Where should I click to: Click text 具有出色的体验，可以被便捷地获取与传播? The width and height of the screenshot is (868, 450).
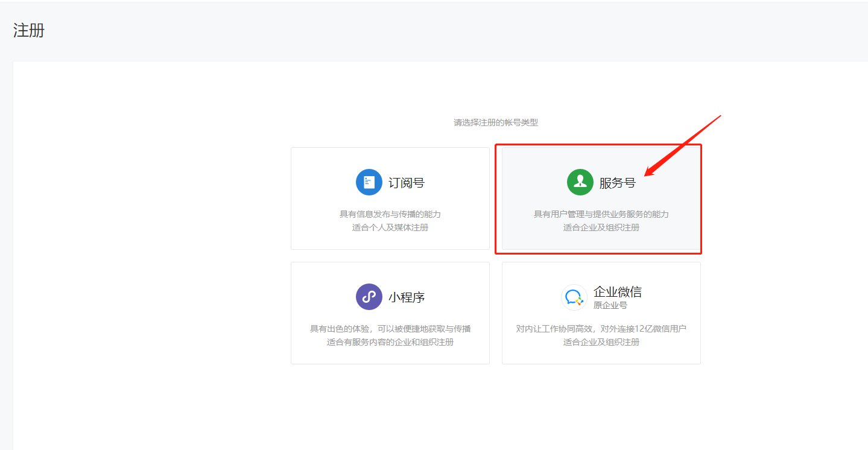coord(390,329)
